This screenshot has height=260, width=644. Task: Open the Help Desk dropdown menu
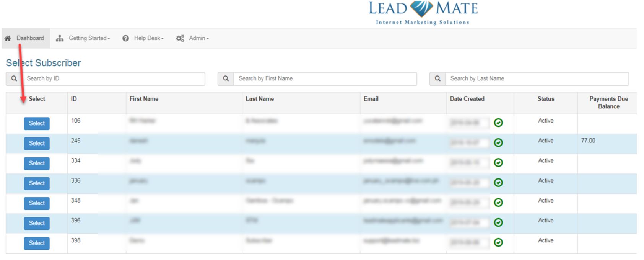148,38
